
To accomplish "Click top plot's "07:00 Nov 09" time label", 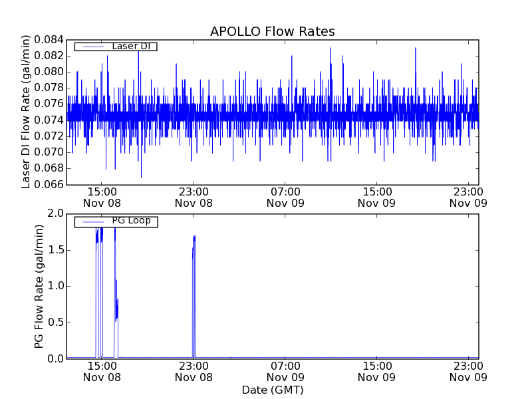I will [x=285, y=197].
